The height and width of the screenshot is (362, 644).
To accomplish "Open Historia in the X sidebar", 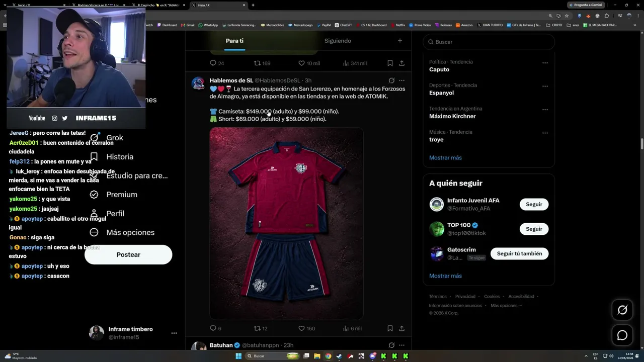I will click(x=111, y=157).
